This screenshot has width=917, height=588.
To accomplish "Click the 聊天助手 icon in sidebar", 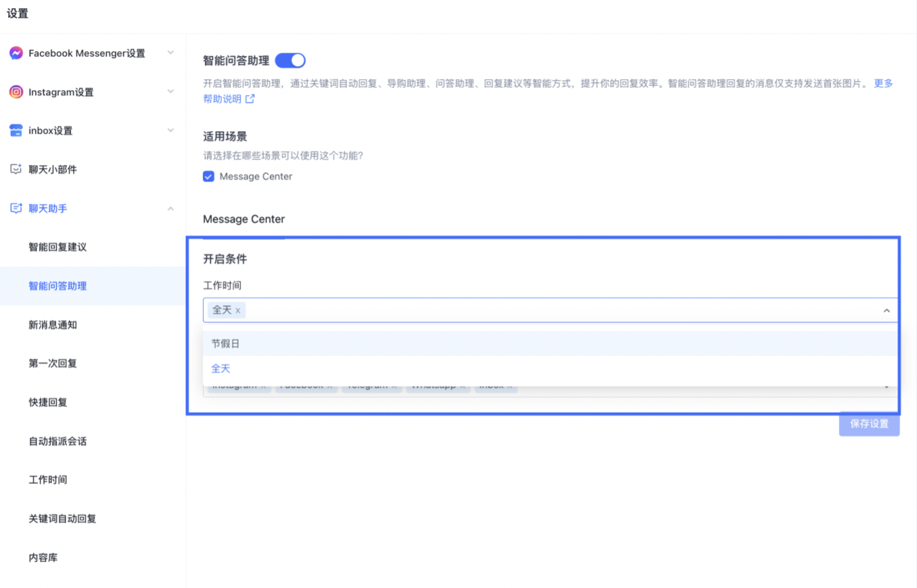I will 15,208.
